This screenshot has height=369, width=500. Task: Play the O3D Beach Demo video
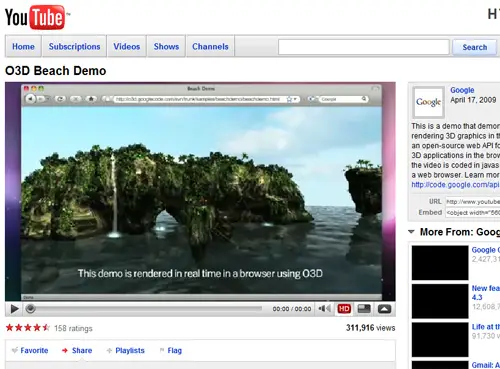[x=14, y=309]
